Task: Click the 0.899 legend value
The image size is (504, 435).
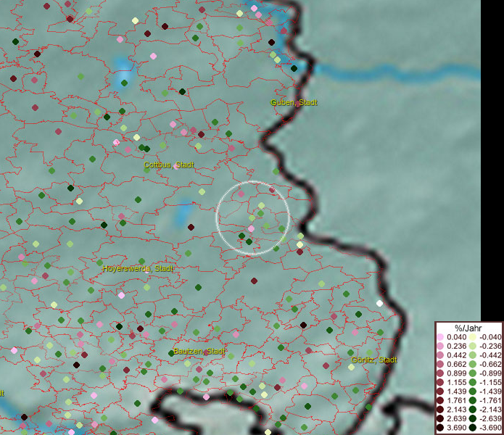Action: tap(456, 373)
